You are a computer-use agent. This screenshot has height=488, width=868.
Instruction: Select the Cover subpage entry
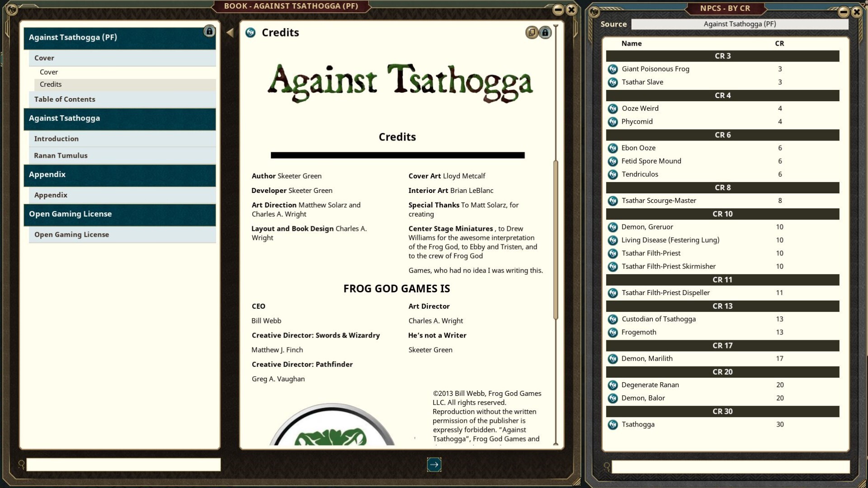click(x=49, y=72)
